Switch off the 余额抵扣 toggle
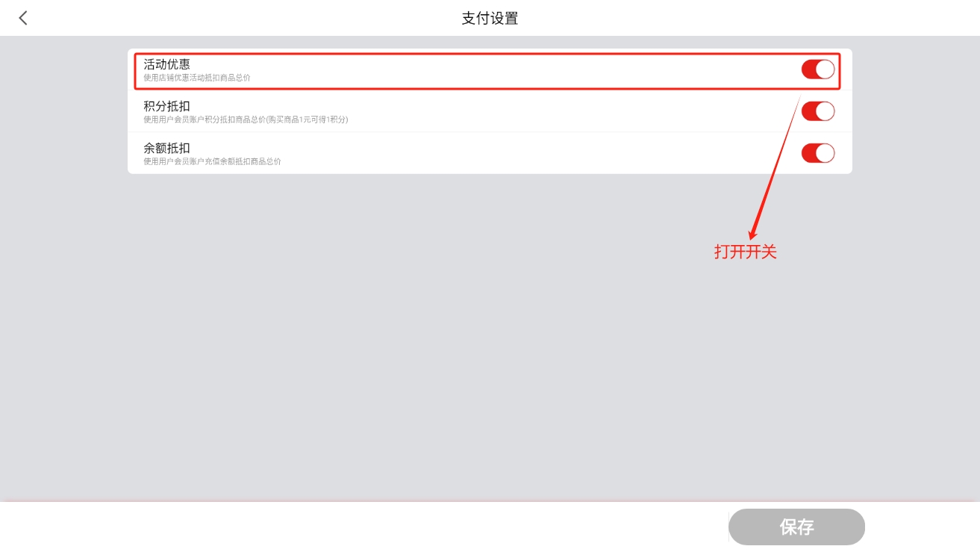Viewport: 980px width, 552px height. click(818, 153)
